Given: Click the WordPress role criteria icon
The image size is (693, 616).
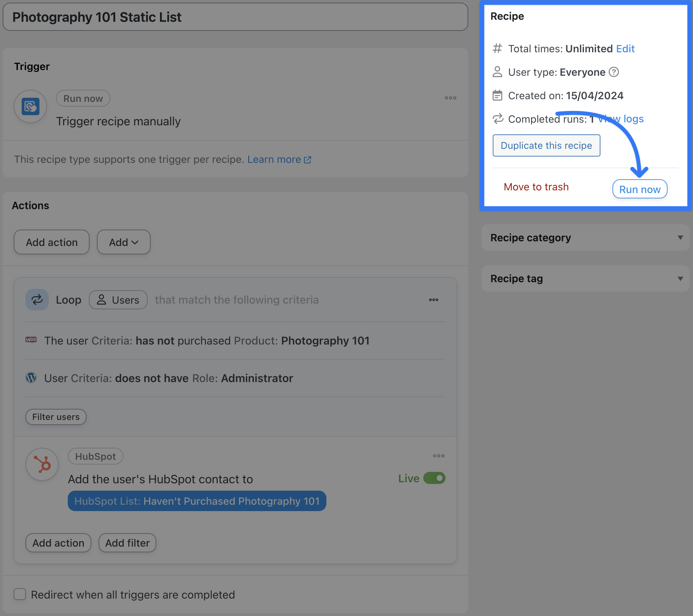Looking at the screenshot, I should pyautogui.click(x=31, y=378).
